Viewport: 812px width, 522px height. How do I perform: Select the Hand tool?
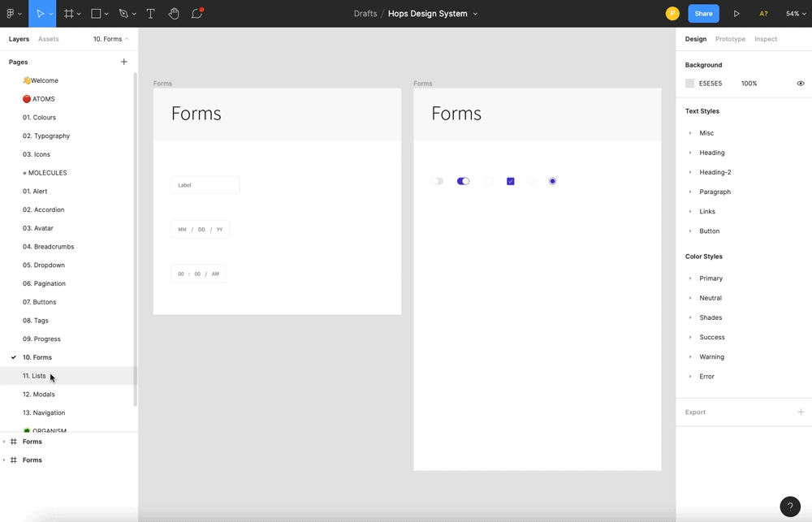[x=174, y=14]
